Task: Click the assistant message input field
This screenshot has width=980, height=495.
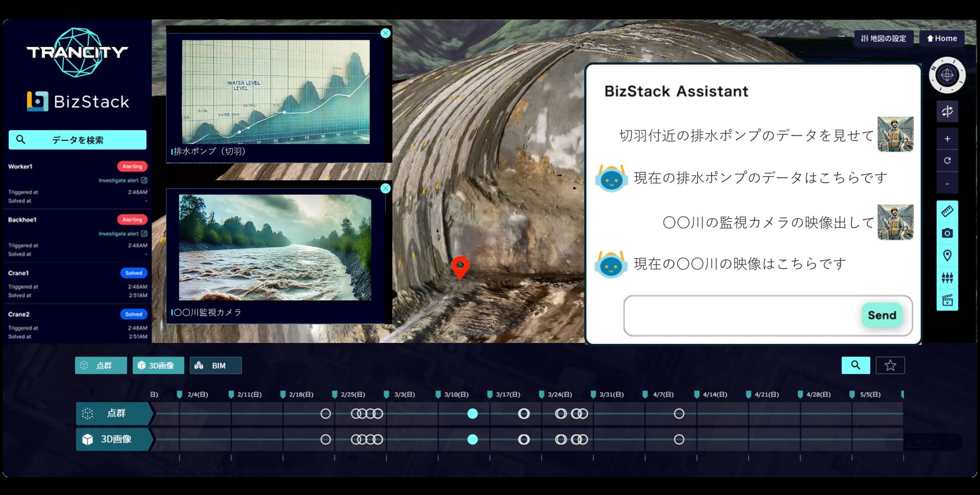Action: point(742,315)
